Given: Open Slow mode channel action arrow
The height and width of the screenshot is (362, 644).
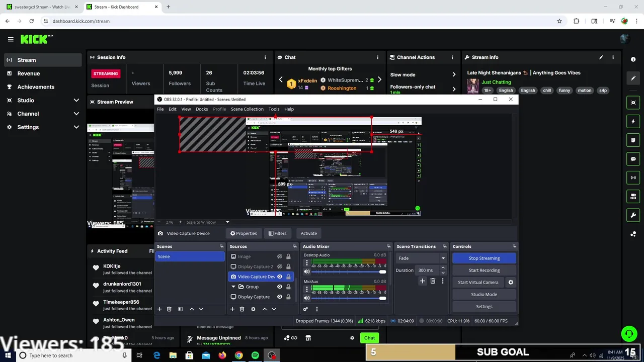Looking at the screenshot, I should (454, 74).
